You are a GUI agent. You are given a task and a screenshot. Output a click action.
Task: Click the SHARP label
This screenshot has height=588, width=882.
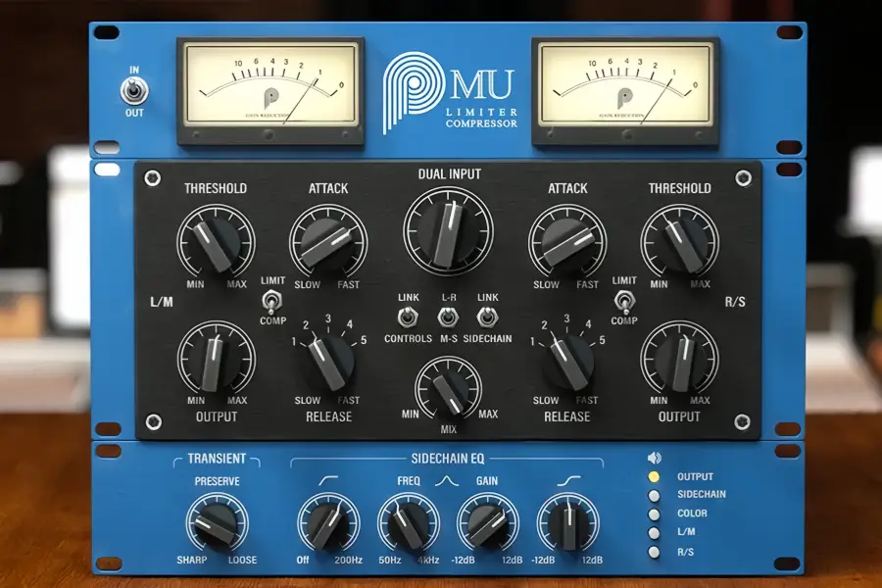192,560
